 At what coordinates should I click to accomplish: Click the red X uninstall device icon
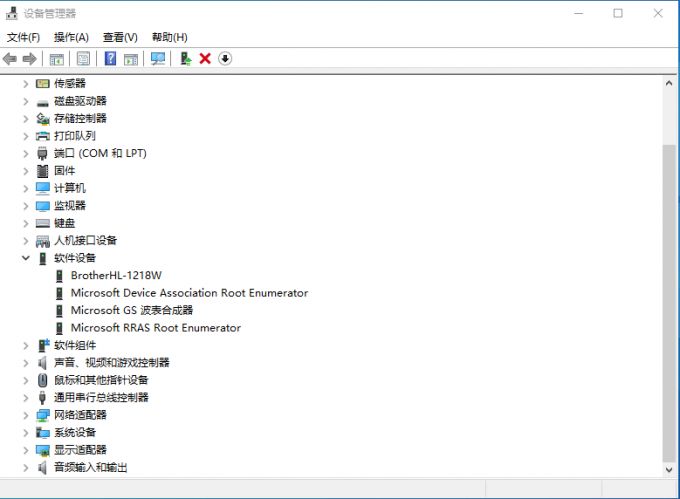(205, 59)
